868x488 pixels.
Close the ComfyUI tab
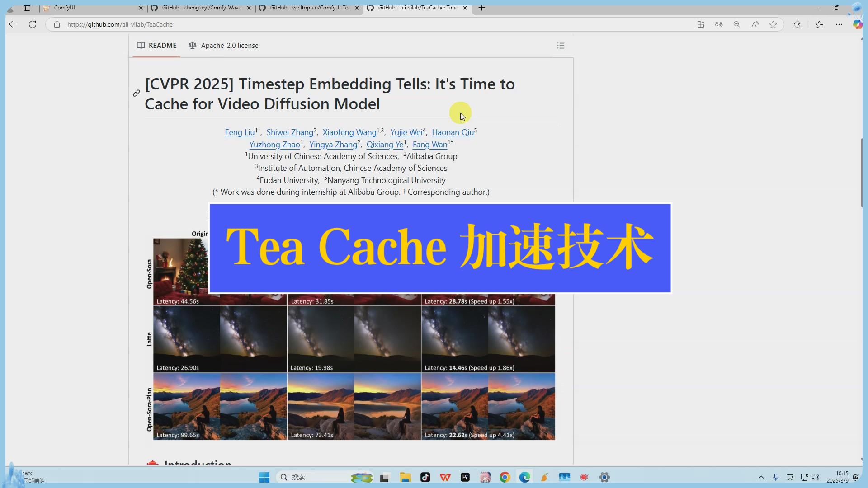click(141, 8)
